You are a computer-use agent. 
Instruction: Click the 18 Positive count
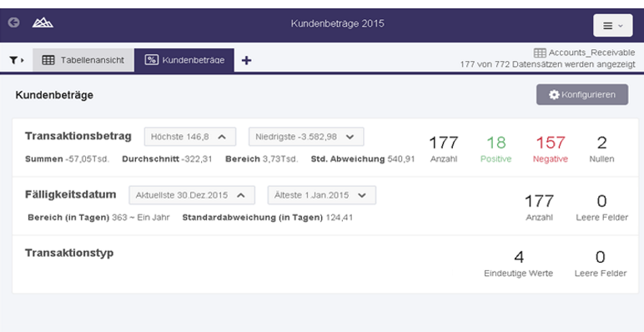[496, 148]
